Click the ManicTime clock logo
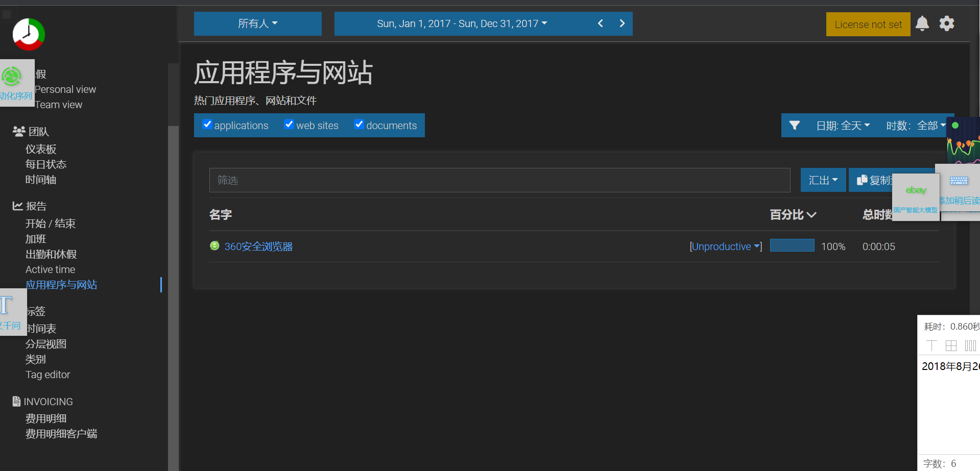Screen dimensions: 980x471 click(28, 34)
